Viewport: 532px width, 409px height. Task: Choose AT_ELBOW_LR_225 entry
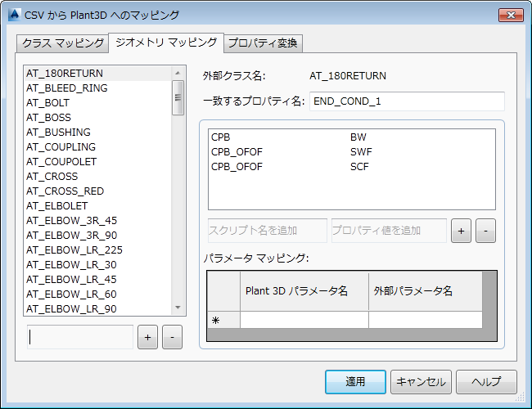click(97, 250)
